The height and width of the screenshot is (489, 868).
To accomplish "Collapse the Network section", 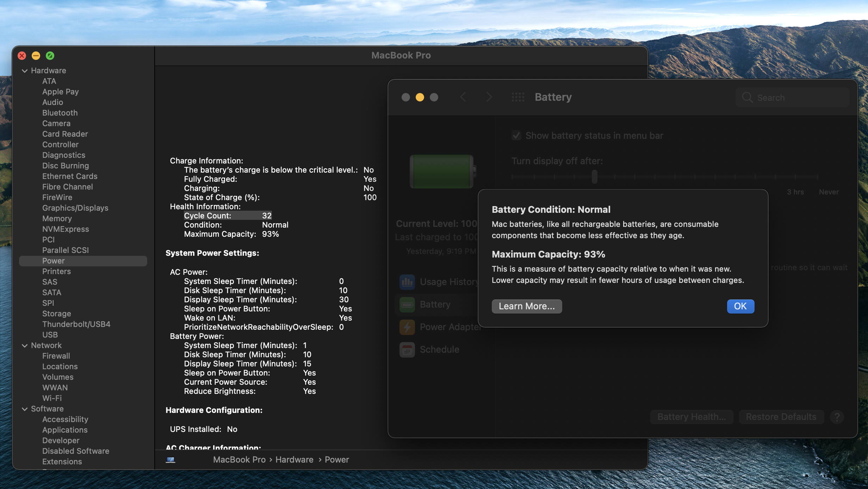I will [x=25, y=346].
